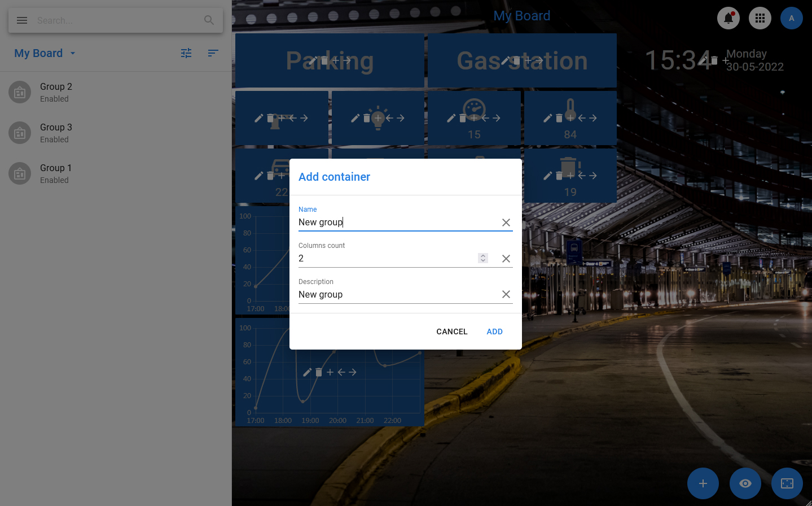The height and width of the screenshot is (506, 812).
Task: Open the hamburger menu in search bar
Action: 22,20
